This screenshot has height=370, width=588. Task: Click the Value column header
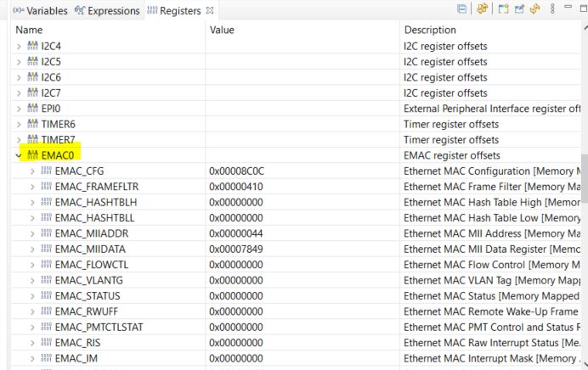(x=222, y=30)
